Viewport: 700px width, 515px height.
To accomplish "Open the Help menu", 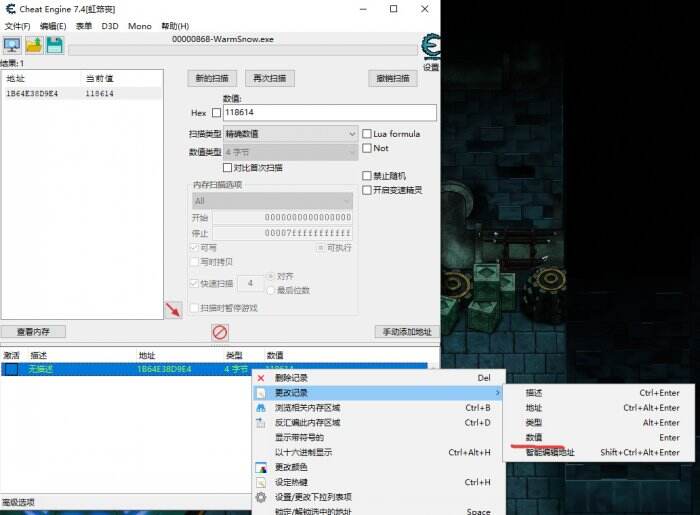I will [x=175, y=26].
